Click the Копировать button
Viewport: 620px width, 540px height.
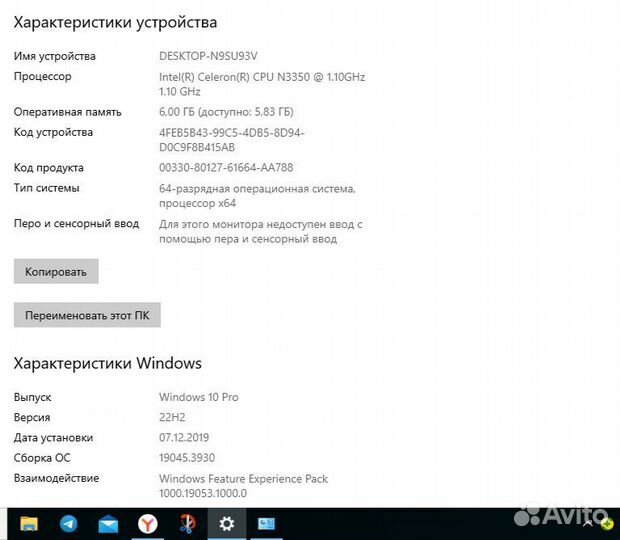(x=56, y=271)
